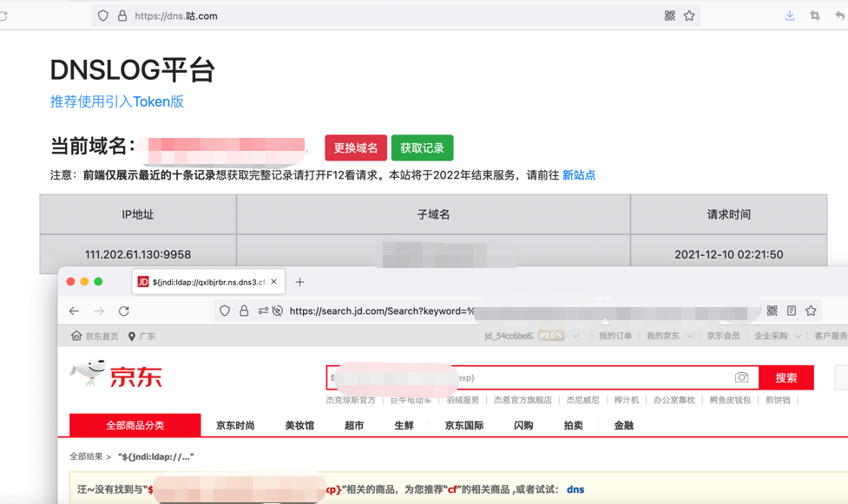Open QR code icon in DNSLOG address bar
This screenshot has width=848, height=504.
[x=669, y=16]
